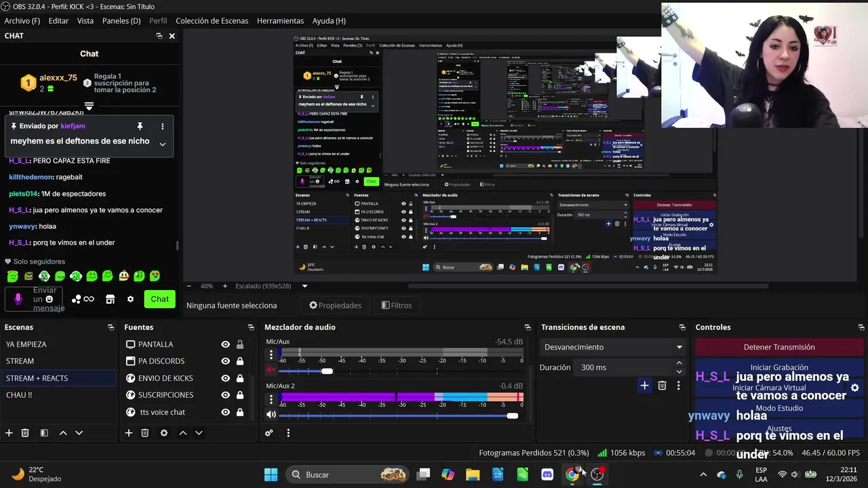Adjust Mic/Aux volume slider
The width and height of the screenshot is (868, 488).
pyautogui.click(x=327, y=371)
